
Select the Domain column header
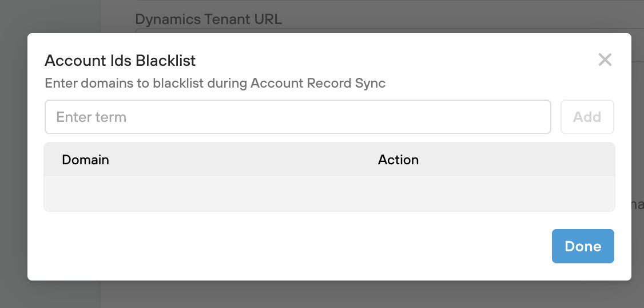[85, 160]
